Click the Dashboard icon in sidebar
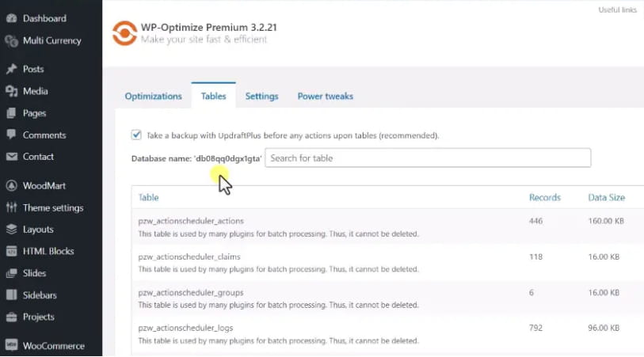 coord(11,18)
